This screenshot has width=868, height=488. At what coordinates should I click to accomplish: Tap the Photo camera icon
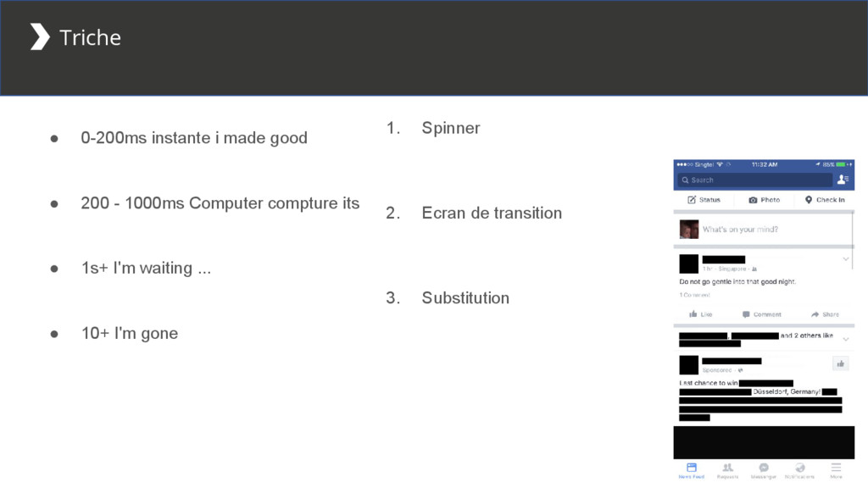pos(753,200)
